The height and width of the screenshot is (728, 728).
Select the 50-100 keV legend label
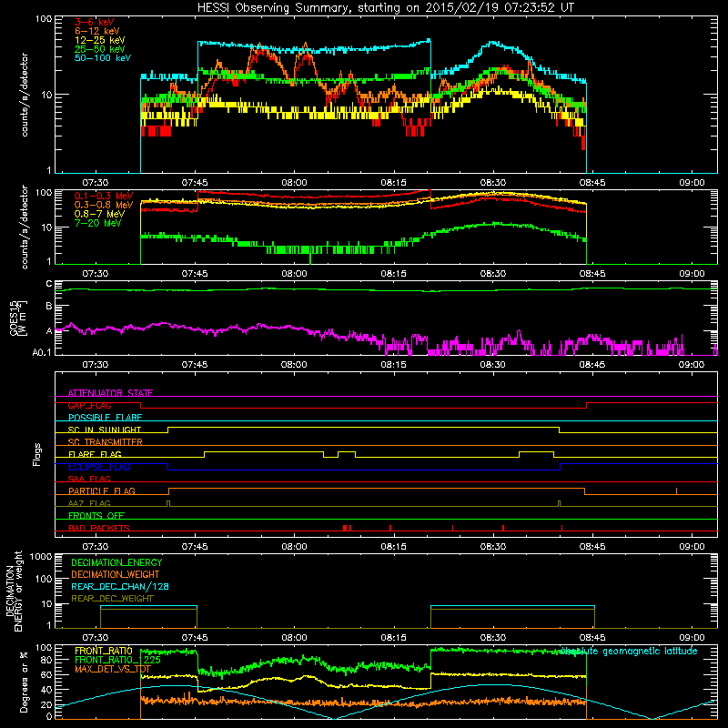[103, 58]
